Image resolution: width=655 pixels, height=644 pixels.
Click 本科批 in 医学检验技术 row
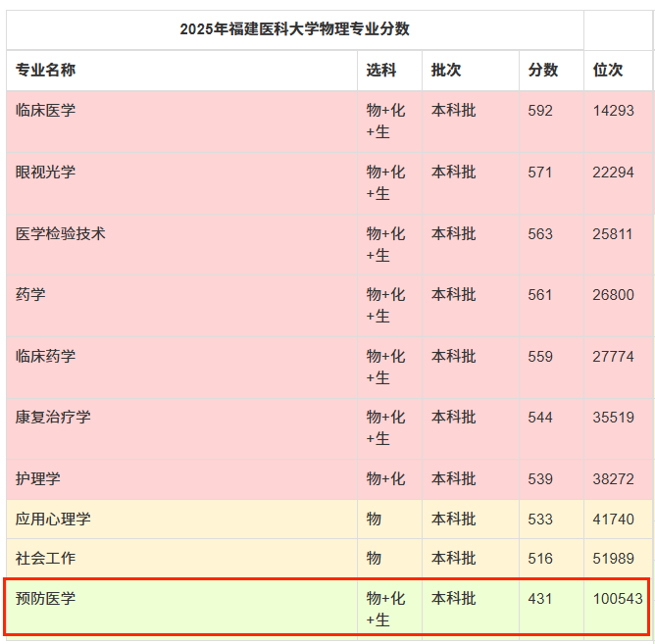453,234
